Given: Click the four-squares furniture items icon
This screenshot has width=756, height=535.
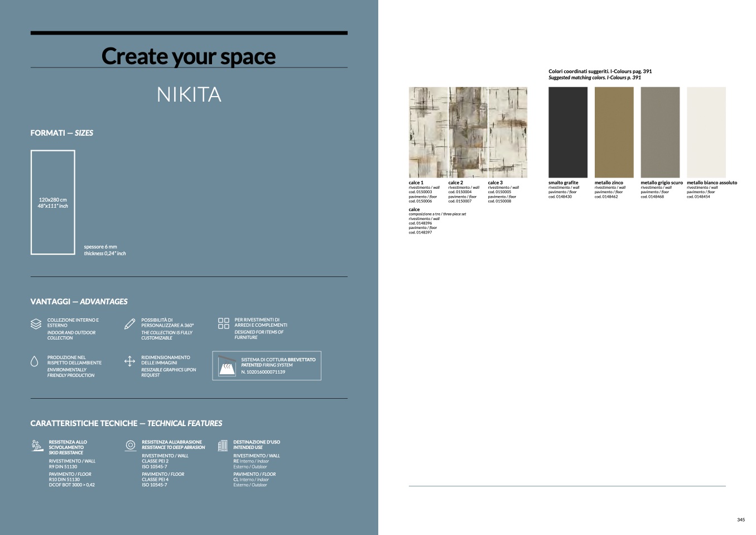Looking at the screenshot, I should point(223,323).
